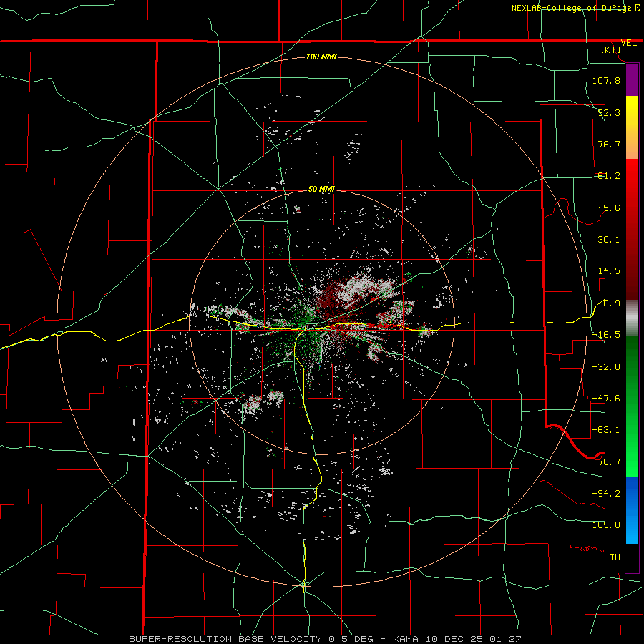Viewport: 644px width, 644px height.
Task: Click the -32.0 velocity scale value
Action: (x=606, y=367)
